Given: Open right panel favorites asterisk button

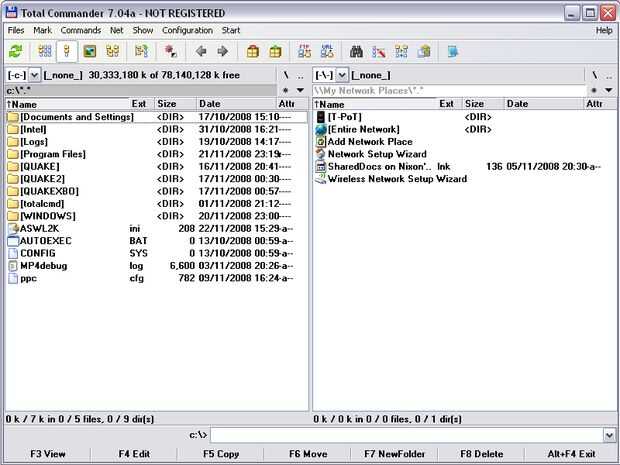Looking at the screenshot, I should (594, 91).
